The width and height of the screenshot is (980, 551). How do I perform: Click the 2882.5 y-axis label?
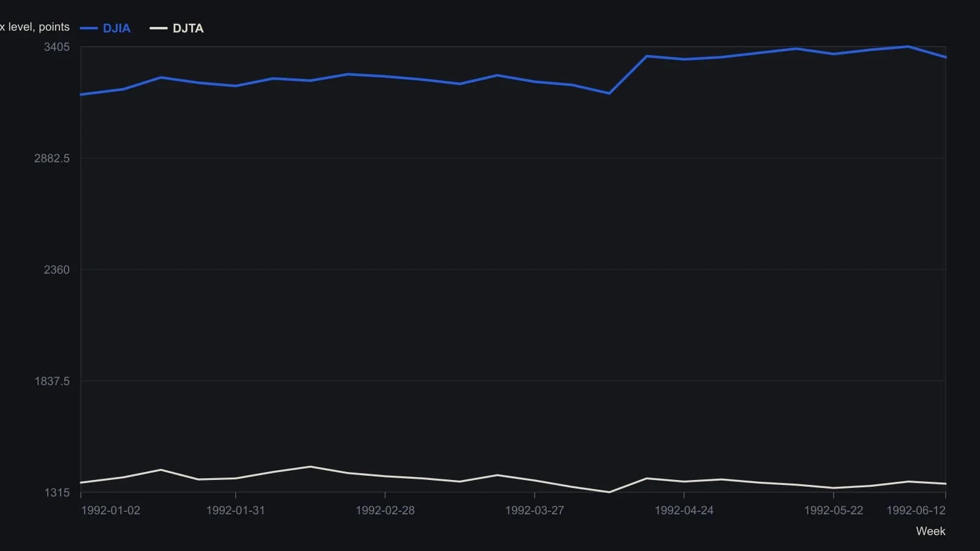52,159
